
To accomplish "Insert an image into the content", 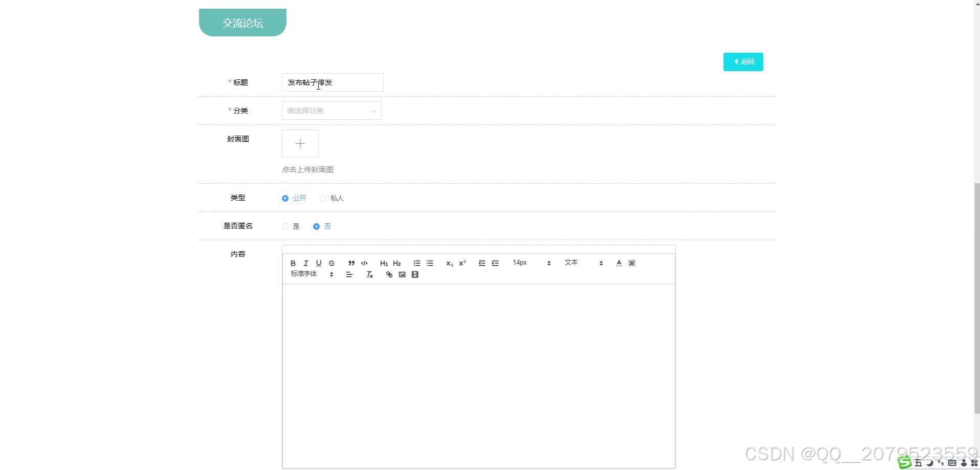I will pyautogui.click(x=402, y=275).
